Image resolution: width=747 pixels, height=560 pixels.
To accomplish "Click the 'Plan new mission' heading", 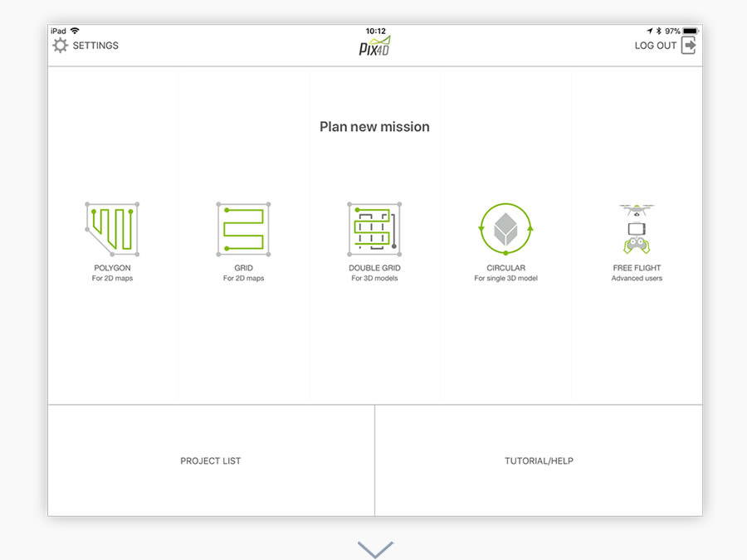I will click(x=374, y=127).
